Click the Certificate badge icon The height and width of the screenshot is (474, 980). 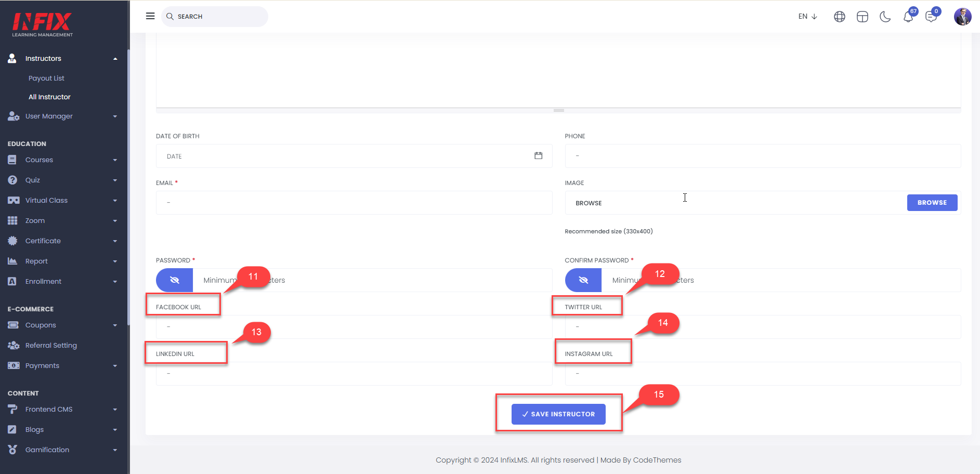[x=12, y=241]
